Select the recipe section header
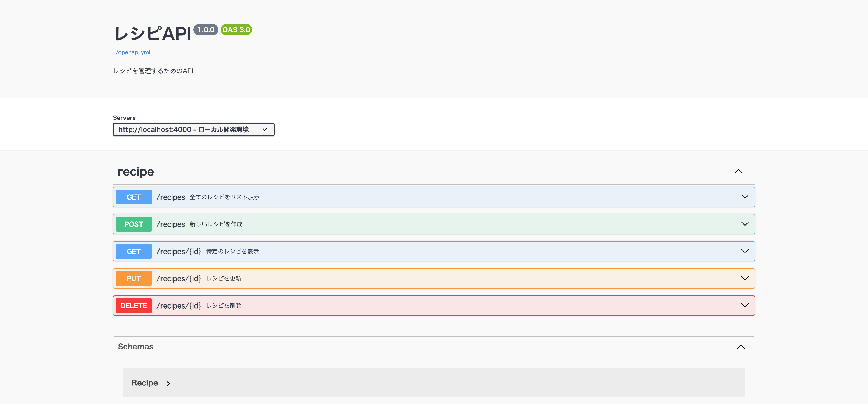Image resolution: width=868 pixels, height=404 pixels. click(135, 171)
